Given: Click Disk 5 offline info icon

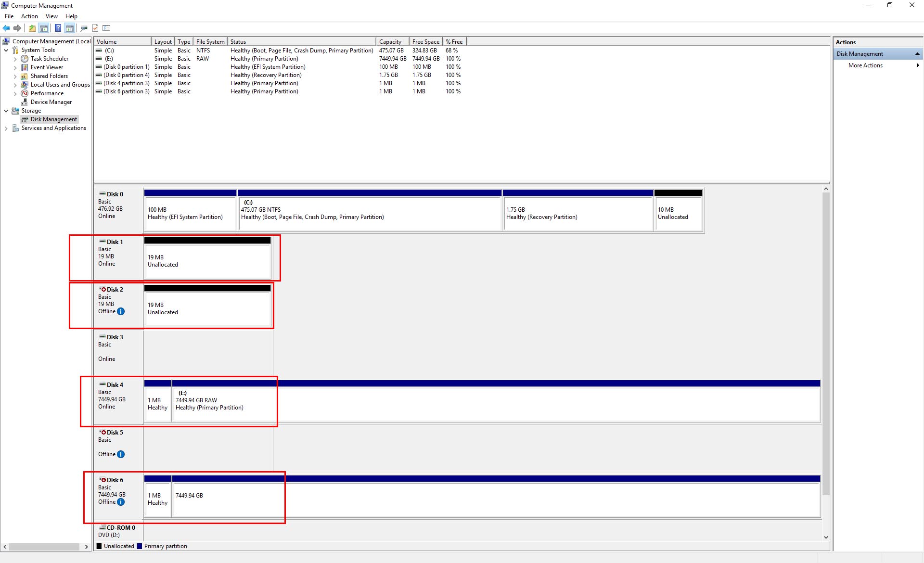Looking at the screenshot, I should (x=121, y=454).
